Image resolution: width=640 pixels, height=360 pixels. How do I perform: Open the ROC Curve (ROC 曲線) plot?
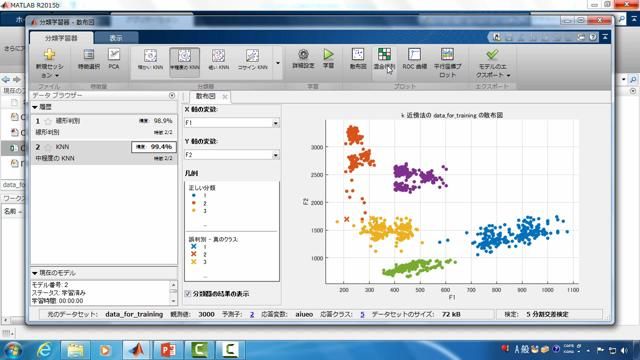coord(414,59)
